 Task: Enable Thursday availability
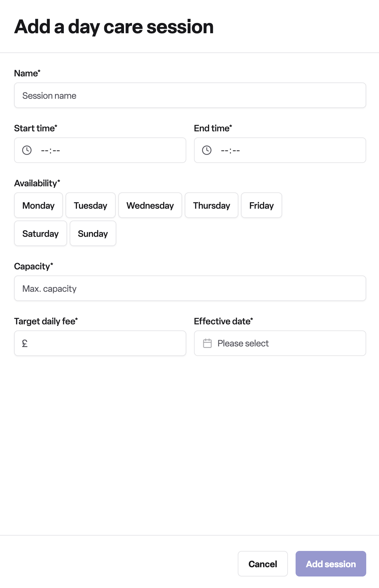pyautogui.click(x=212, y=205)
